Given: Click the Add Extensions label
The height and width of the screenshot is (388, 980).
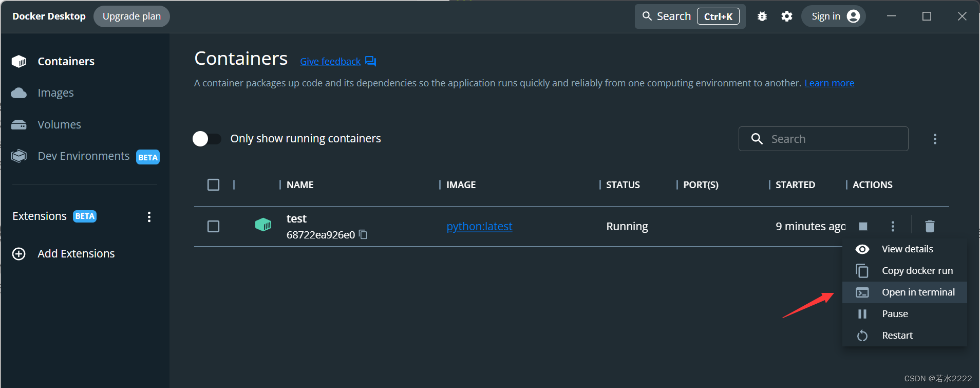Looking at the screenshot, I should point(76,254).
